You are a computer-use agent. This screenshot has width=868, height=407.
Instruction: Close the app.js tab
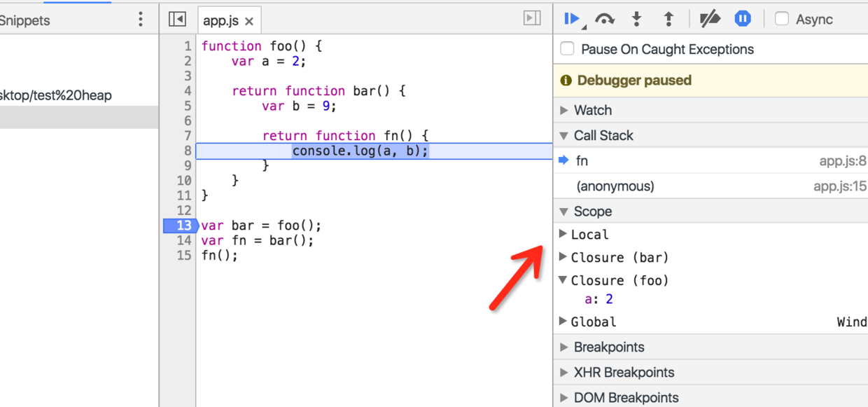[249, 22]
